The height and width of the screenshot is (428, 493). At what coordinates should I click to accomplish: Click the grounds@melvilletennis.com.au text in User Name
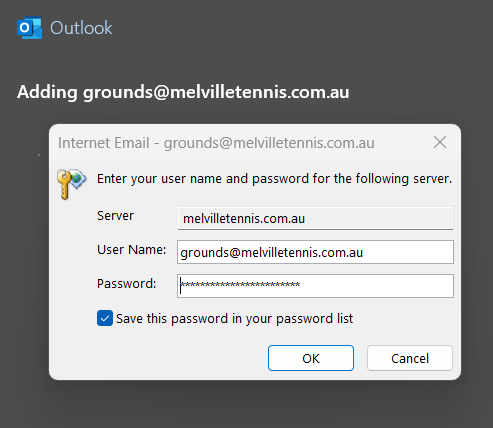(x=271, y=252)
